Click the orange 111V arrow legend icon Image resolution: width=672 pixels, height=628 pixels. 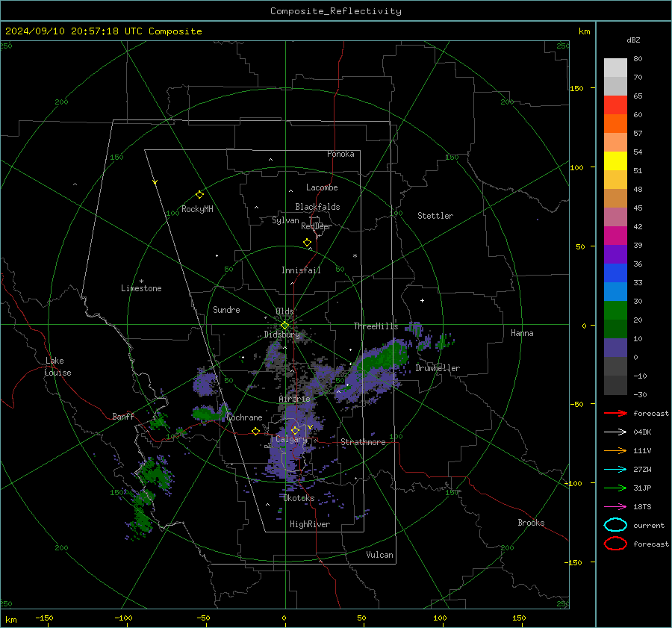click(615, 450)
